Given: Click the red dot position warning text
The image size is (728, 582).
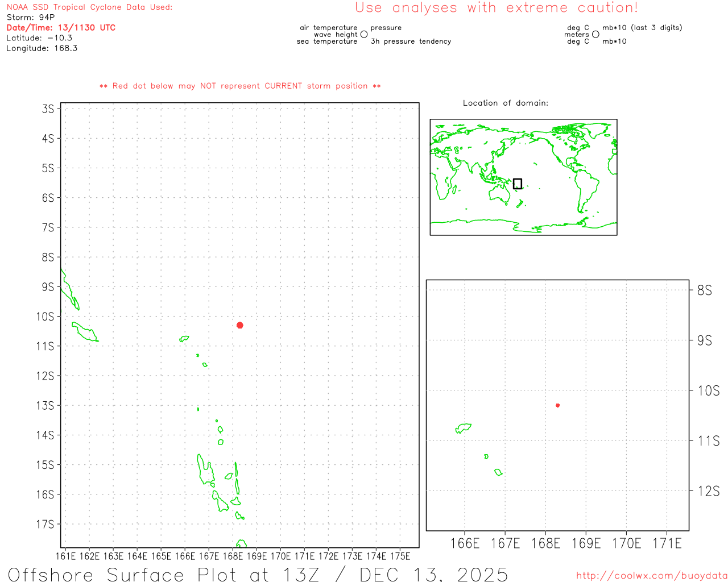Looking at the screenshot, I should 240,86.
